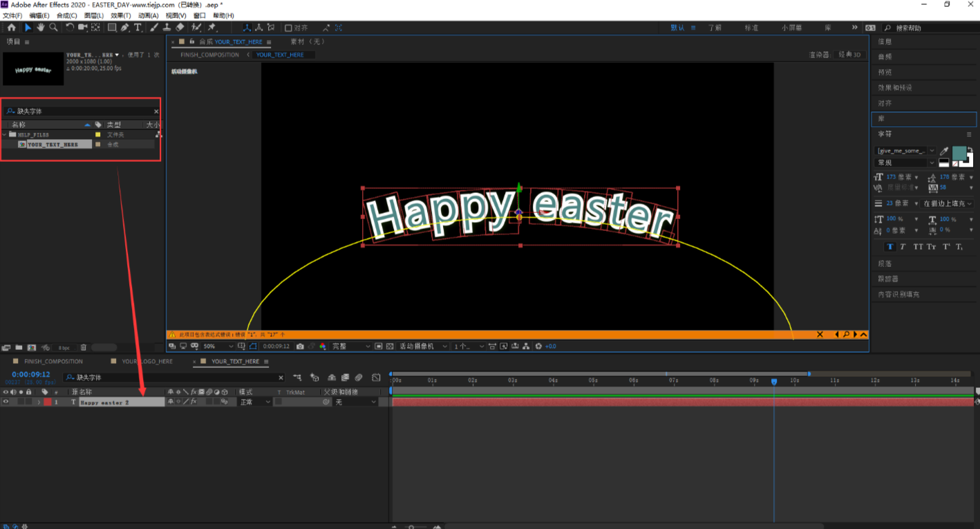Select the Rectangle shape tool
The width and height of the screenshot is (980, 529).
[112, 28]
